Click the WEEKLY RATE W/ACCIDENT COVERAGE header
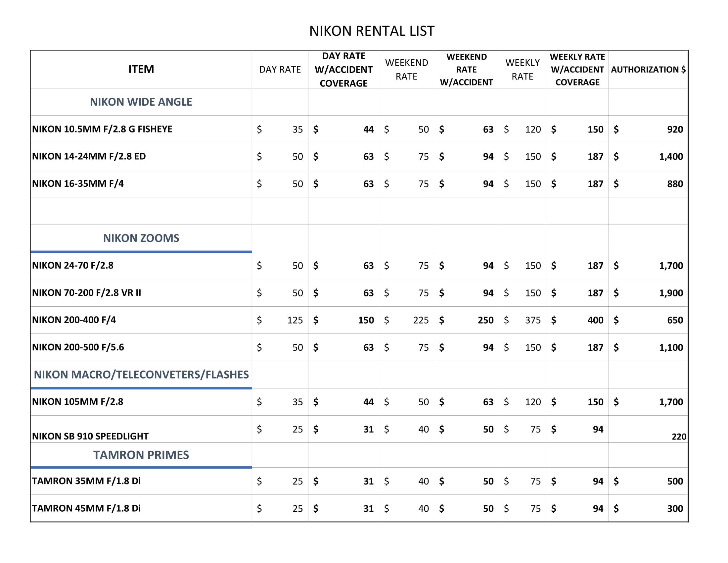Viewport: 728px width, 563px height. click(x=577, y=69)
